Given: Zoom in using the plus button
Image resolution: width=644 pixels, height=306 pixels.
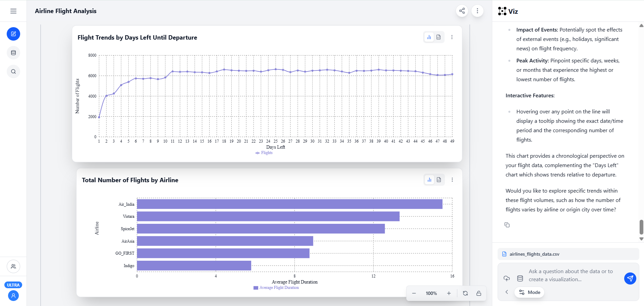Looking at the screenshot, I should [x=449, y=293].
